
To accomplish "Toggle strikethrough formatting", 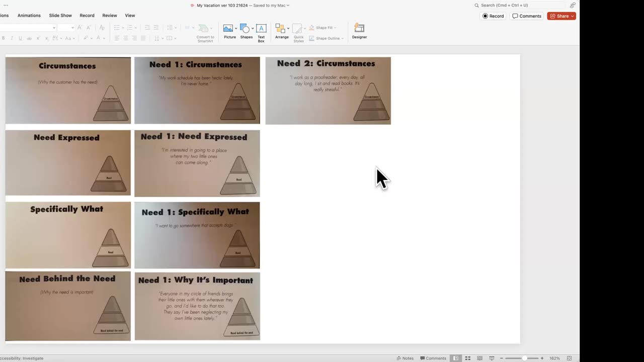I will 29,38.
